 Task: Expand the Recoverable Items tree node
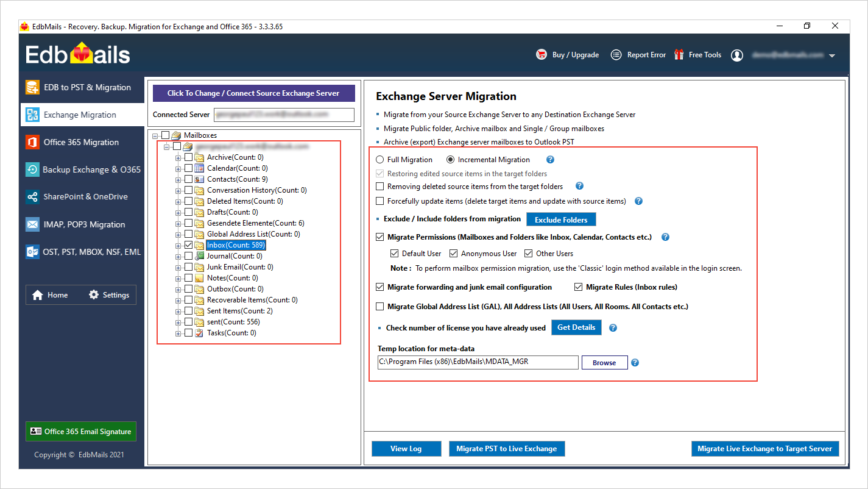(x=178, y=300)
